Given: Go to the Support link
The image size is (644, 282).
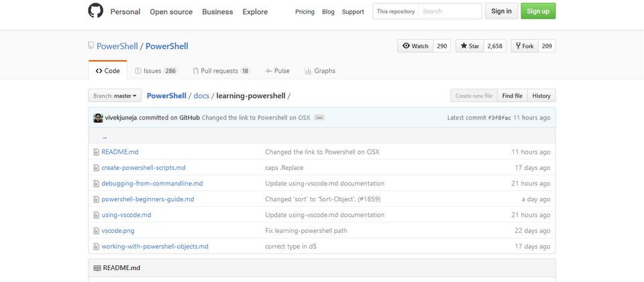Looking at the screenshot, I should (x=353, y=12).
